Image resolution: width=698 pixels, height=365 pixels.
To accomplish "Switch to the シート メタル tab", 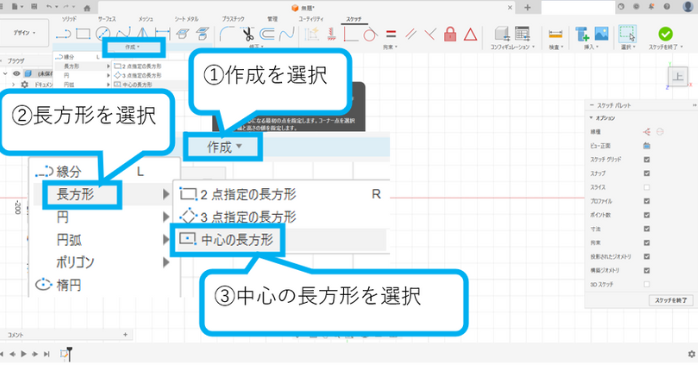I will tap(186, 19).
